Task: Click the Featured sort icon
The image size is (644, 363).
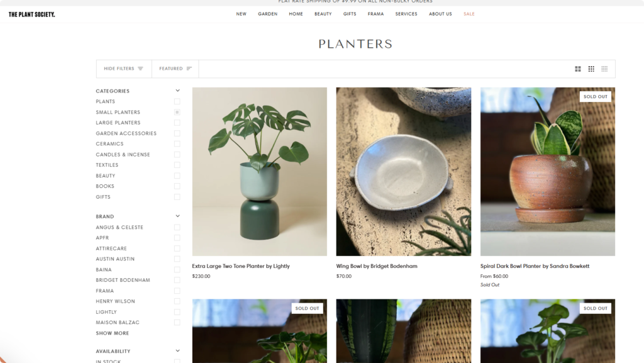Action: pyautogui.click(x=189, y=69)
